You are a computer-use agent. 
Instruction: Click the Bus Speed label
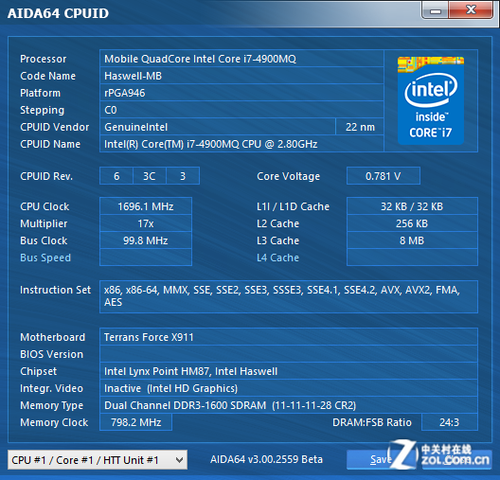(45, 257)
